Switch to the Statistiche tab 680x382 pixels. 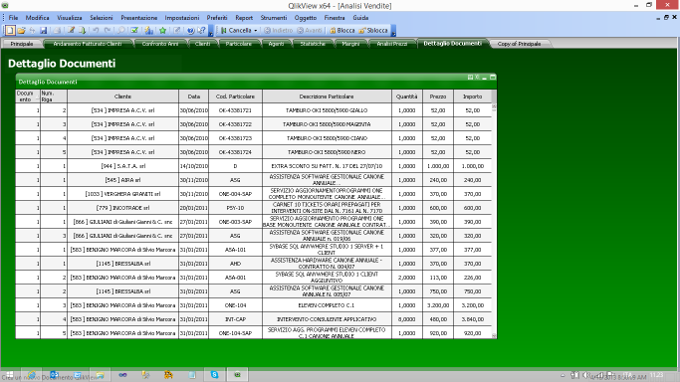[313, 44]
